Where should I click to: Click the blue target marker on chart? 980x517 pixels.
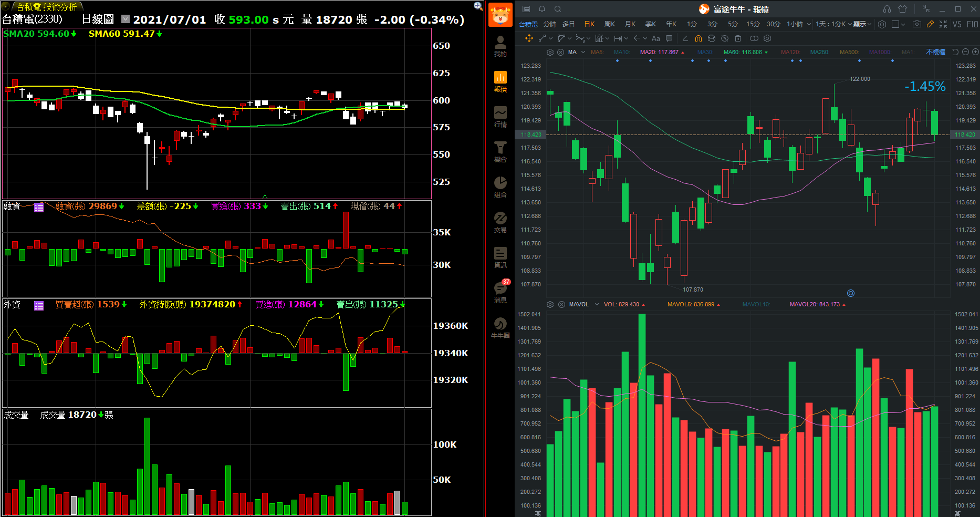(851, 293)
